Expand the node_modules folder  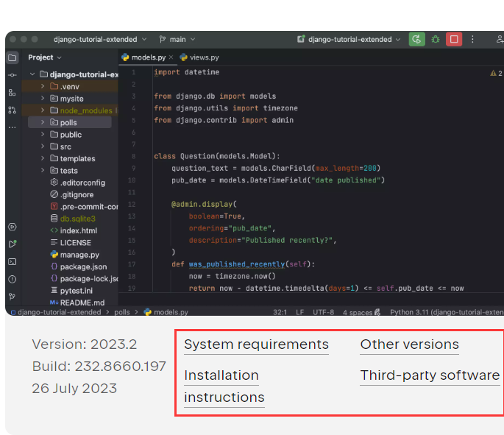[x=43, y=110]
